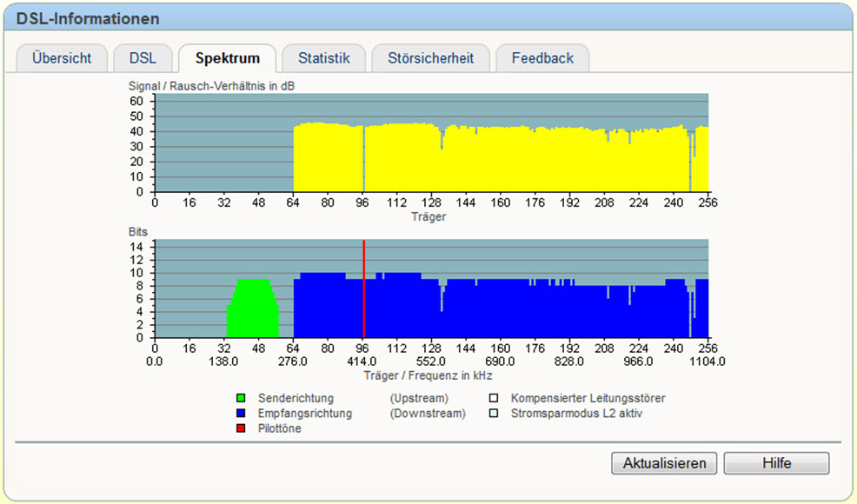Screen dimensions: 857x504
Task: Click the '138.0' frequency axis value
Action: click(223, 361)
